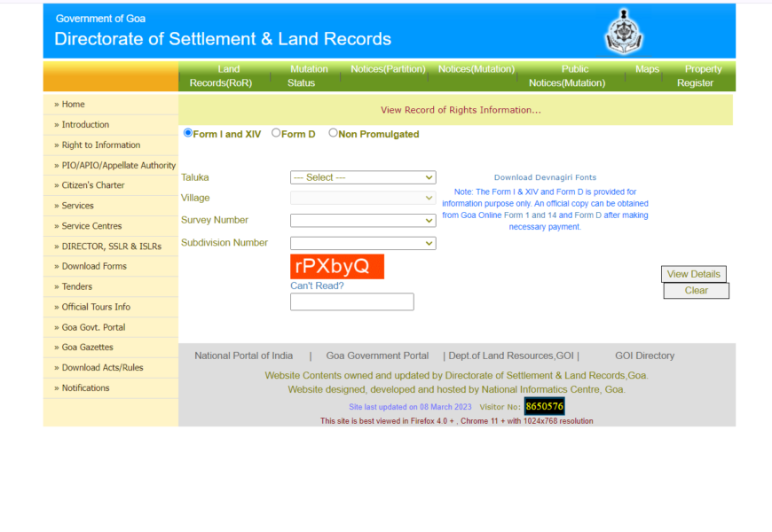Viewport: 772px width, 532px height.
Task: Open Download Devnagiri Fonts link
Action: 545,177
